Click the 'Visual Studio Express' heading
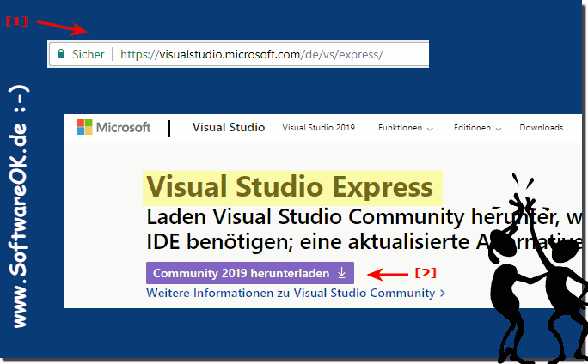588x364 pixels. tap(290, 186)
